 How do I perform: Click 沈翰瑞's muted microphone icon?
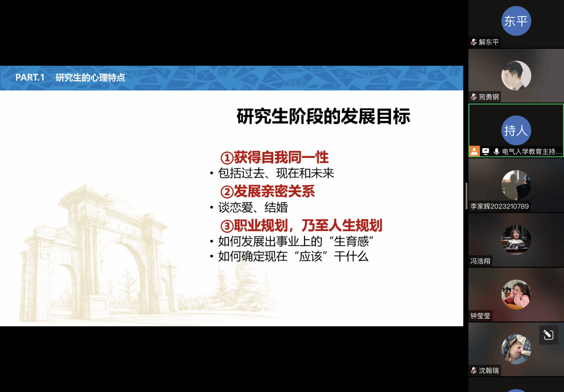pyautogui.click(x=474, y=371)
